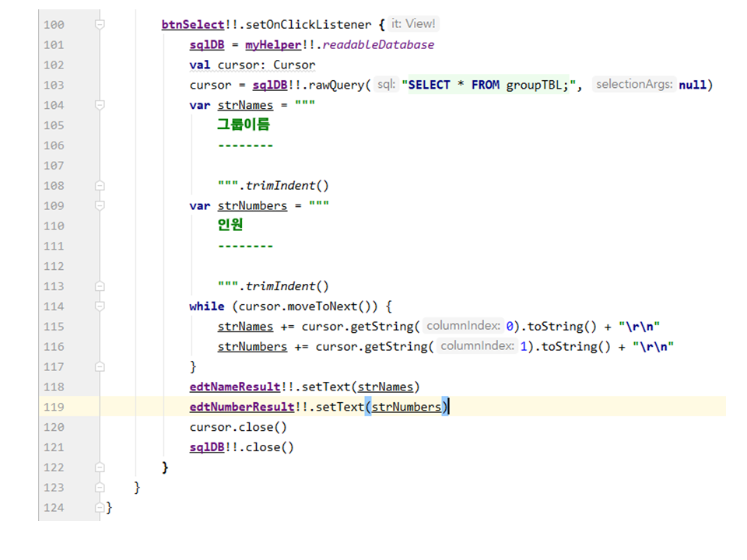Click line number 103 in the gutter
This screenshot has height=560, width=747.
pos(54,85)
